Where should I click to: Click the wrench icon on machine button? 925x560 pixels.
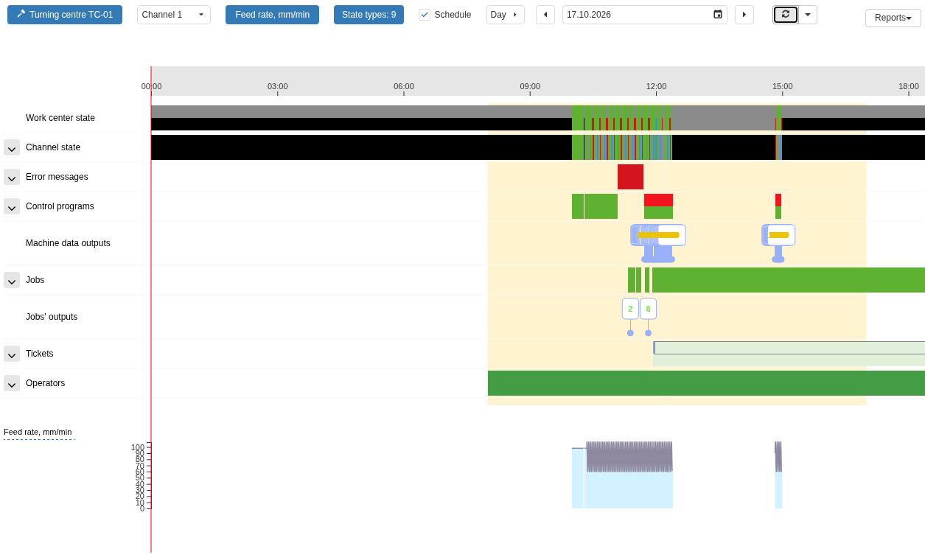coord(21,14)
